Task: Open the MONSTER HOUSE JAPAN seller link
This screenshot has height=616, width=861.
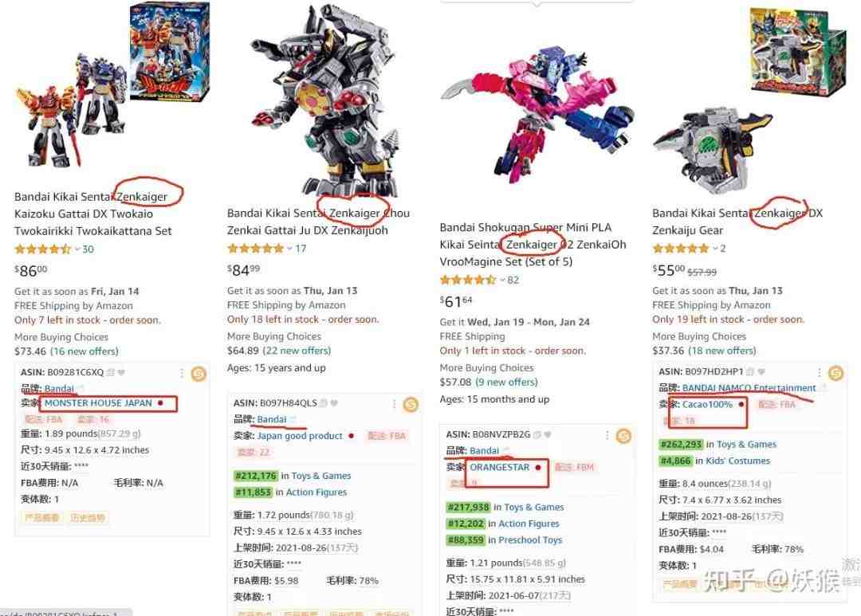Action: [x=98, y=403]
